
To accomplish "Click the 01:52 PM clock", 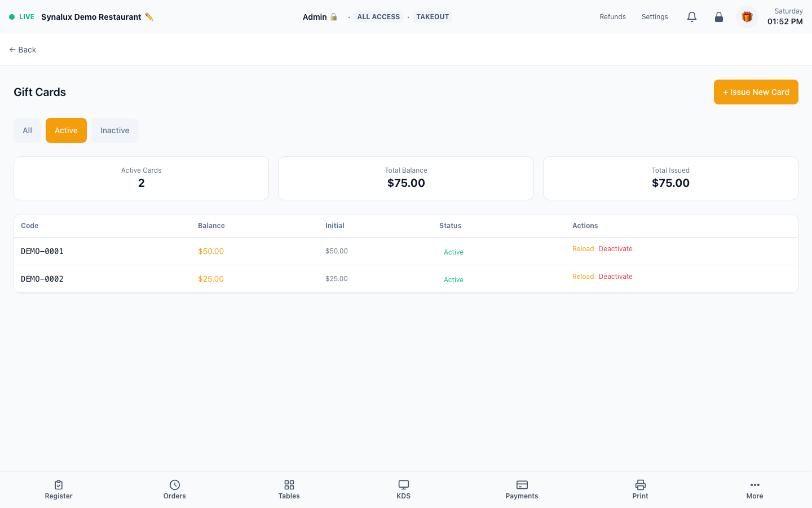I will click(x=785, y=21).
